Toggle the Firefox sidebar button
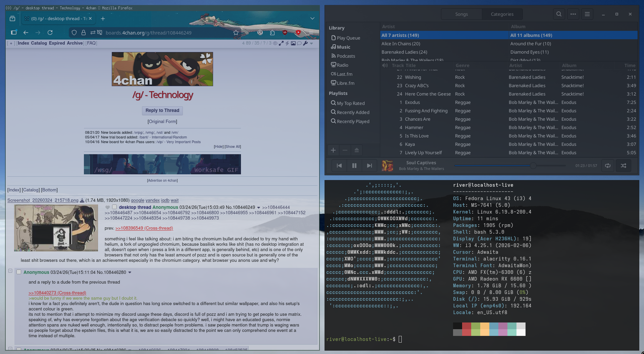This screenshot has height=354, width=644. pos(14,33)
